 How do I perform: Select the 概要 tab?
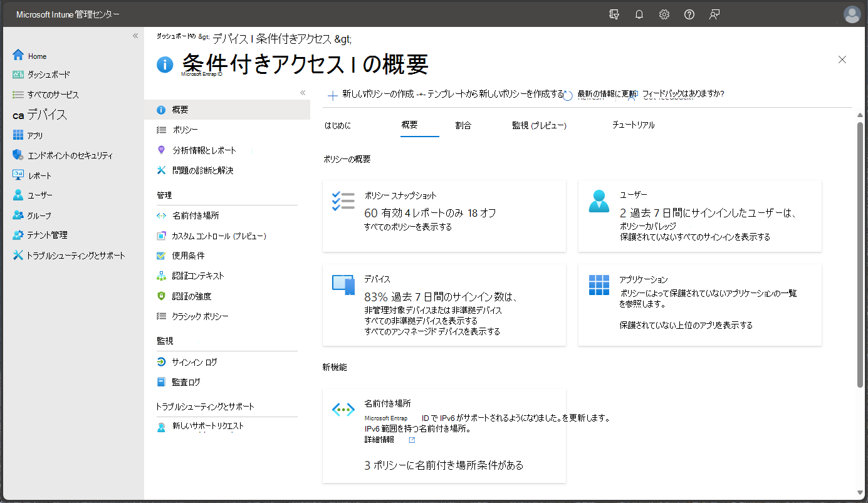coord(410,125)
